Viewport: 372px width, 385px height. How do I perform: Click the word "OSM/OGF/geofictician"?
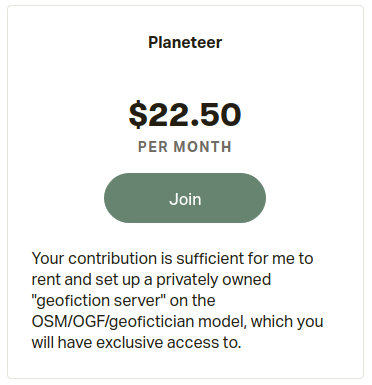pyautogui.click(x=113, y=322)
